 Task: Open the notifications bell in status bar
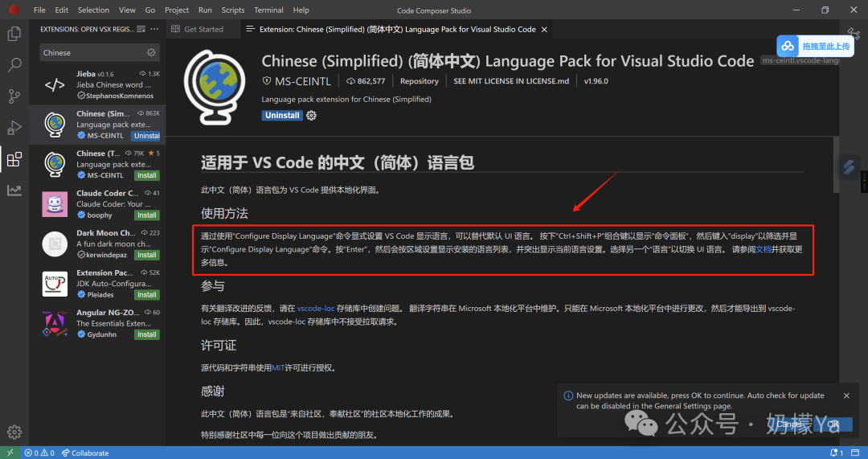click(837, 453)
